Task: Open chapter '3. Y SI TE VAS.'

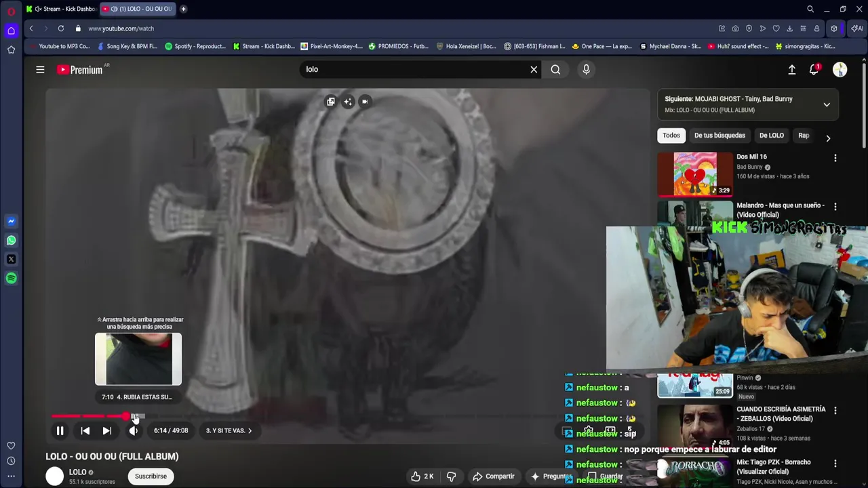Action: click(x=229, y=430)
